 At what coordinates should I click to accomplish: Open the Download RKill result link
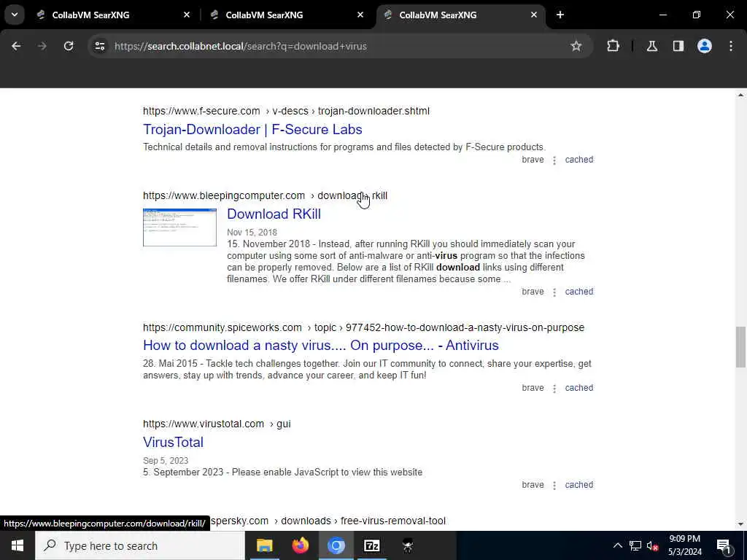274,214
